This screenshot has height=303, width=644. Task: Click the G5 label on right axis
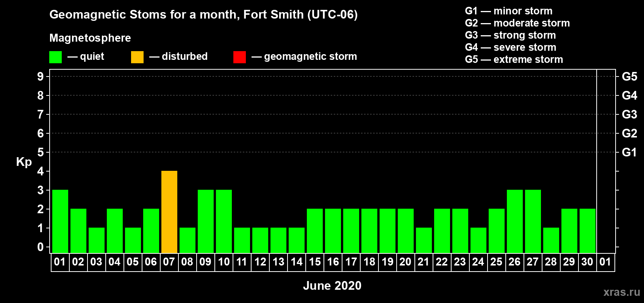click(629, 77)
